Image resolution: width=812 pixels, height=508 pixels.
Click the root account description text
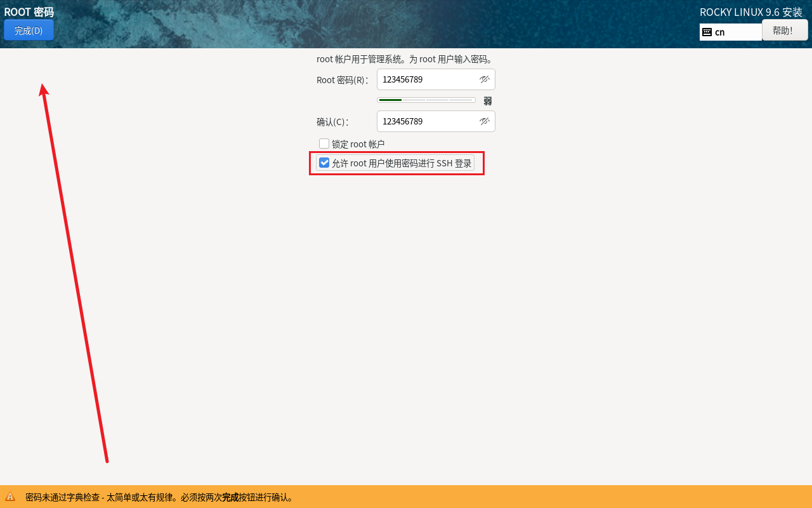(405, 59)
